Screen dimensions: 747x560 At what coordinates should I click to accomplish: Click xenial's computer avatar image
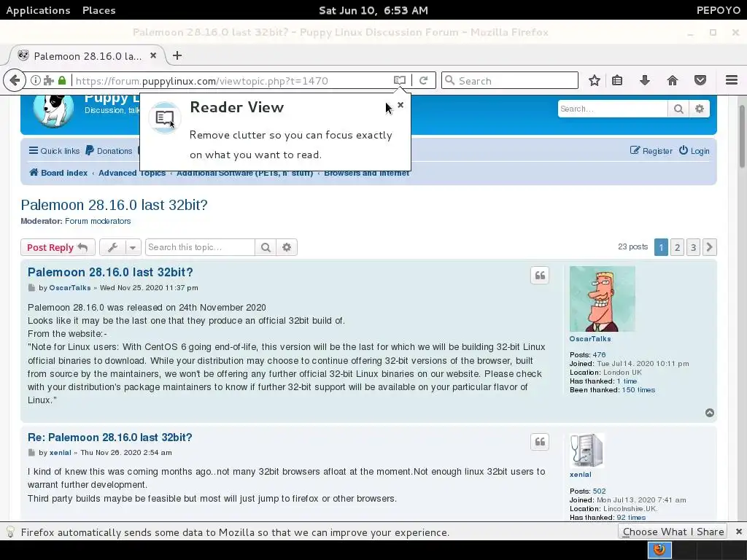pos(587,451)
